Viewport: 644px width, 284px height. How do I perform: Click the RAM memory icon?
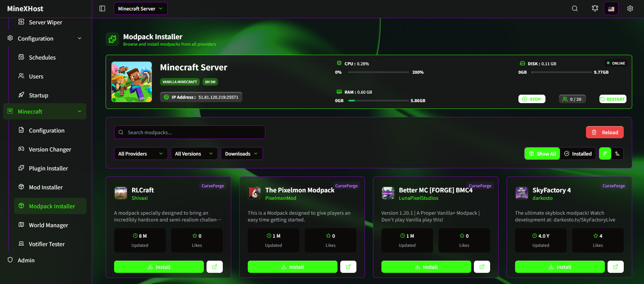click(339, 92)
